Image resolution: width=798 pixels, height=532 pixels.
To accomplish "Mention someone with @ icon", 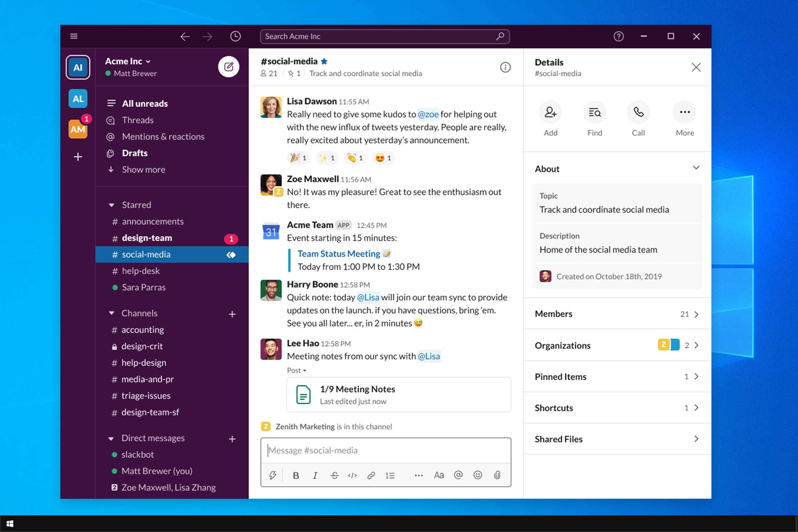I will (458, 475).
